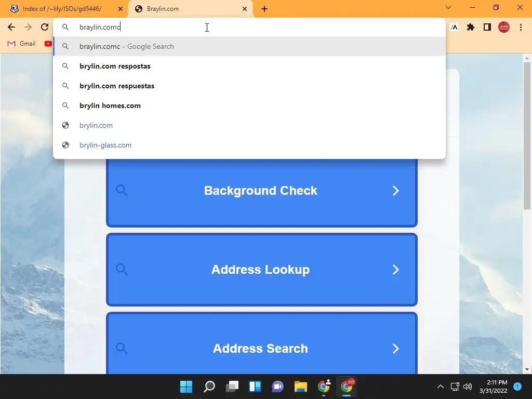This screenshot has height=399, width=532.
Task: Click the chevron arrow on Address Search
Action: click(395, 349)
